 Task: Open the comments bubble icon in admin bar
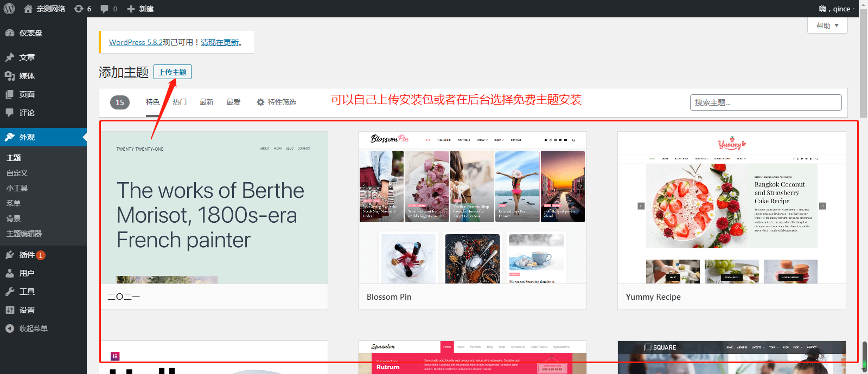(104, 9)
